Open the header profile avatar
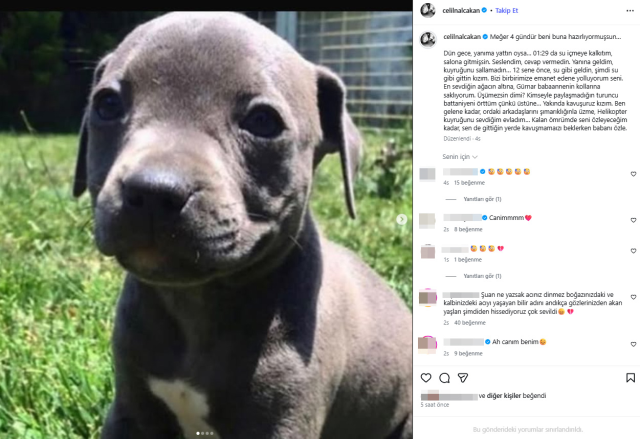 click(428, 11)
